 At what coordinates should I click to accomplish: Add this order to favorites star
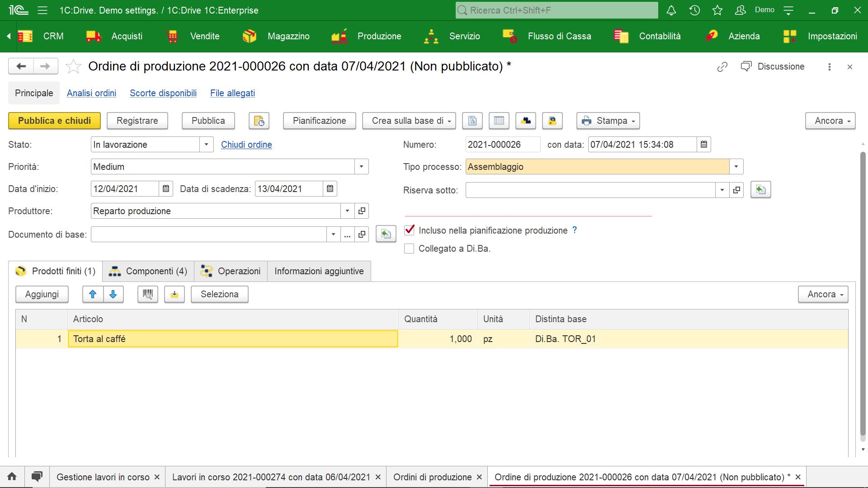(73, 66)
